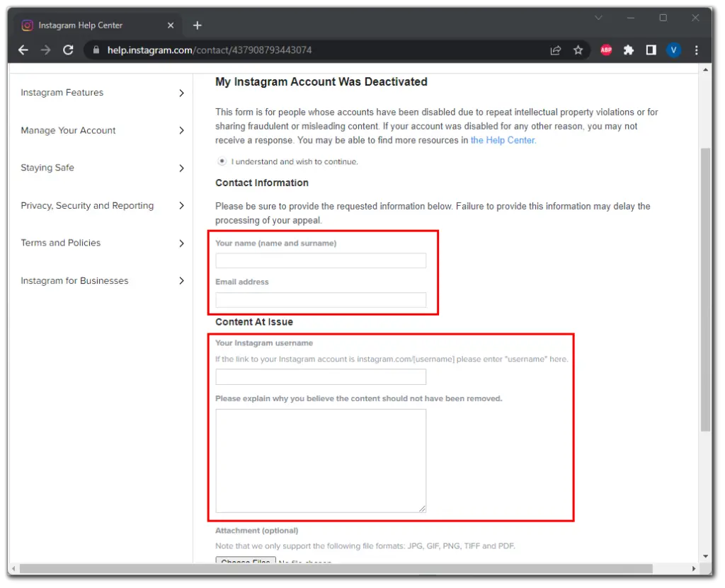The width and height of the screenshot is (725, 588).
Task: Expand the Instagram Features section
Action: (103, 93)
